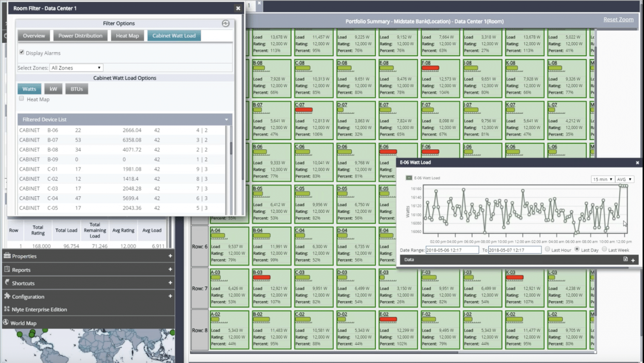Select the Cabinet Watt Load tab

[174, 36]
